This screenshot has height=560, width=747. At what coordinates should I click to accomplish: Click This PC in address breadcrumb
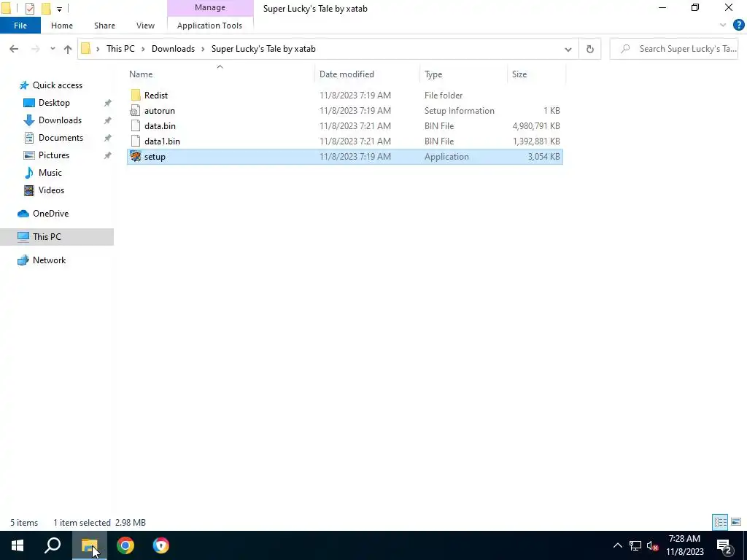pyautogui.click(x=120, y=49)
